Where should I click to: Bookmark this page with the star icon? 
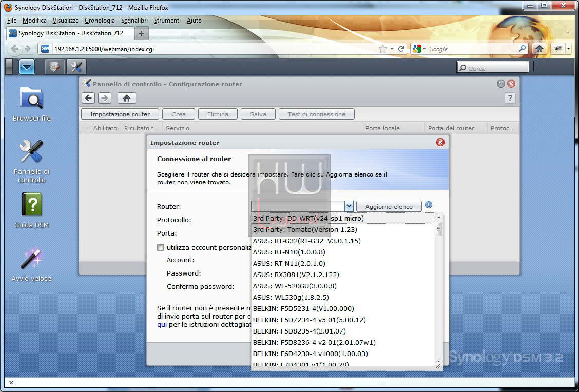[383, 49]
